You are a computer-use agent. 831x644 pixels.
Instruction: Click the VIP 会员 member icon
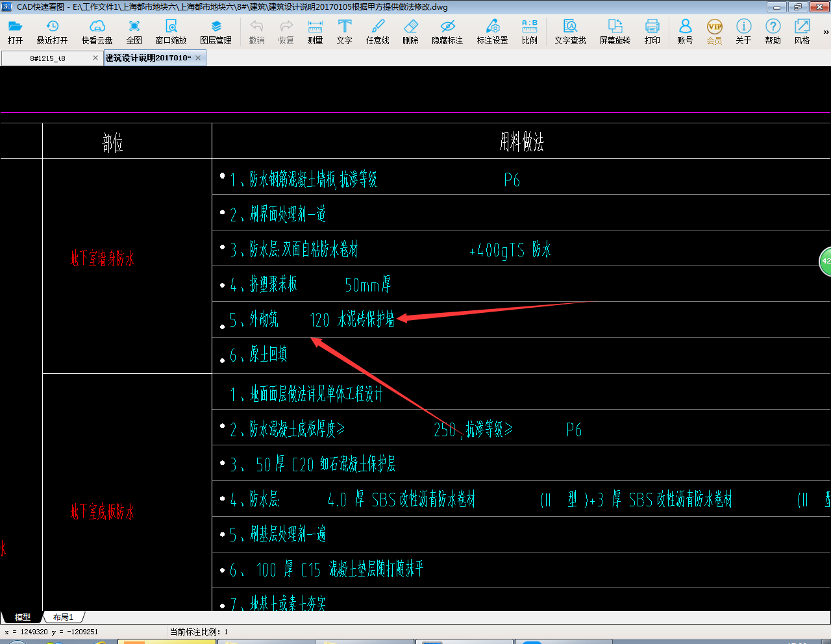pos(714,31)
